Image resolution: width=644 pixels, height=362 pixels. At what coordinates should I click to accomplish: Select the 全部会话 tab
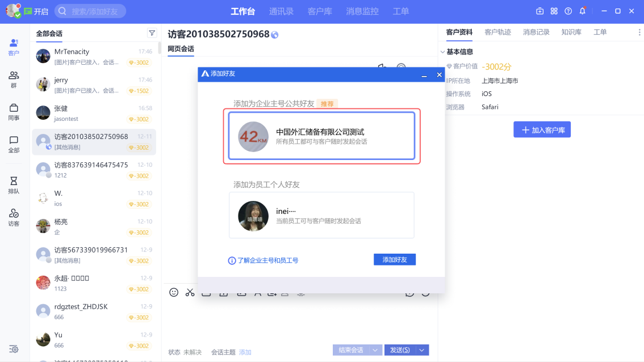click(49, 33)
